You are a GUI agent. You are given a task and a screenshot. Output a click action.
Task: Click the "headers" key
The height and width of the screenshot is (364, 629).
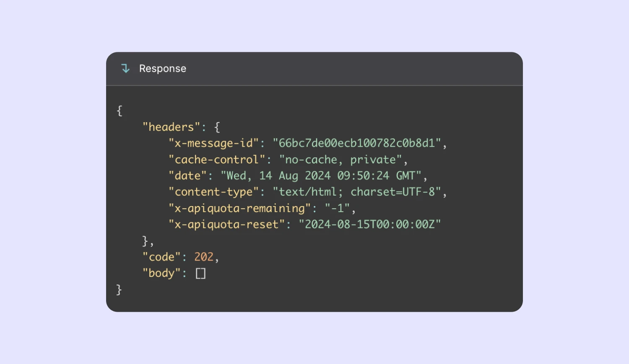(171, 127)
